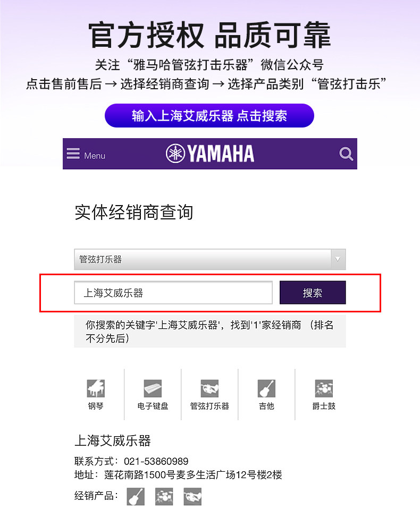The height and width of the screenshot is (518, 420).
Task: Open the hamburger Menu icon
Action: click(x=73, y=154)
